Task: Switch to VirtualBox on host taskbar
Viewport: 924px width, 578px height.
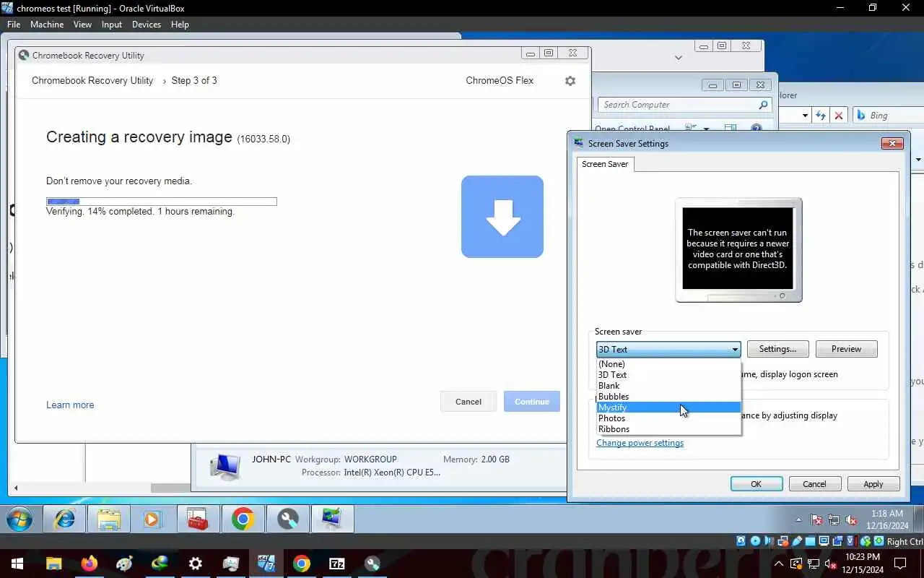Action: [x=266, y=564]
